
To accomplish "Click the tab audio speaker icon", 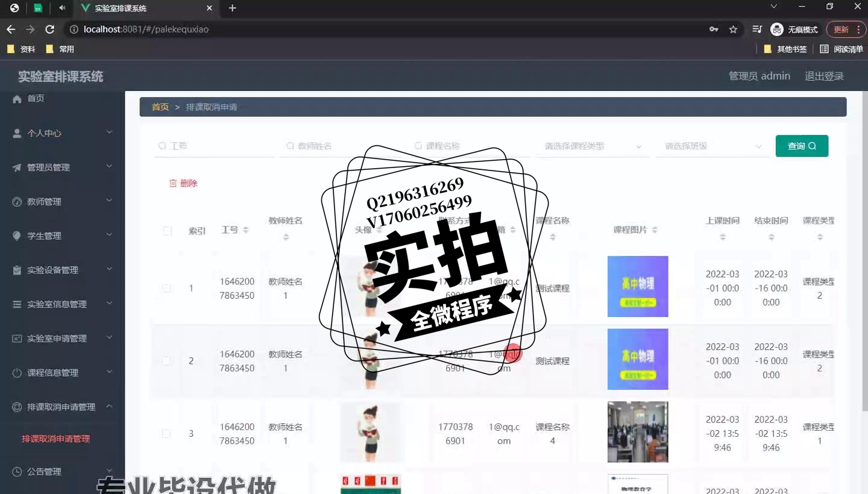I will (x=62, y=8).
